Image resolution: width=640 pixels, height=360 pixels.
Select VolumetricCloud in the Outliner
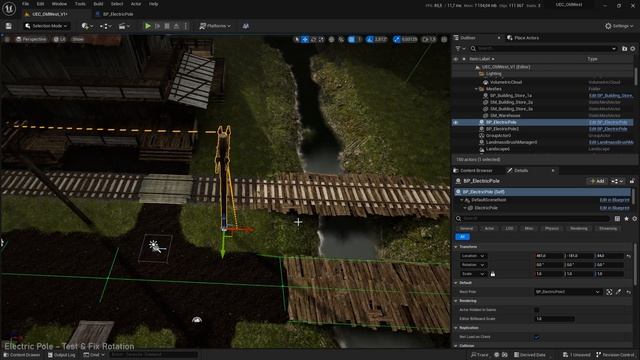coord(506,82)
